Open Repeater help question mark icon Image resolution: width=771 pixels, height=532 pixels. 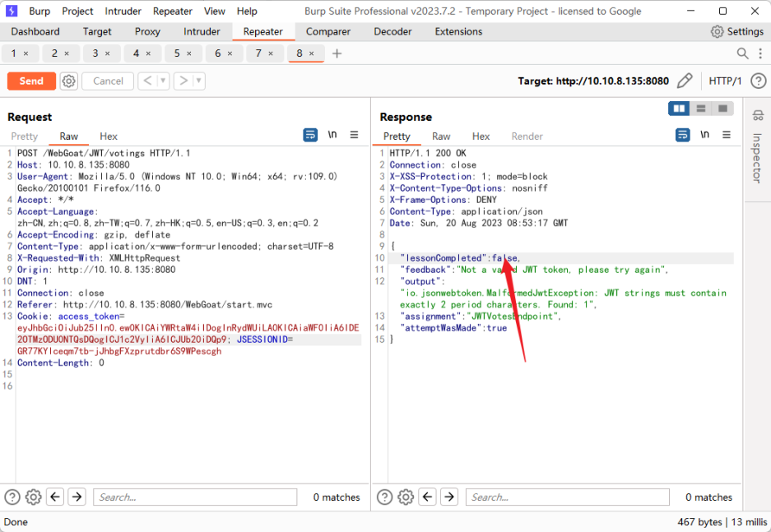[x=759, y=81]
